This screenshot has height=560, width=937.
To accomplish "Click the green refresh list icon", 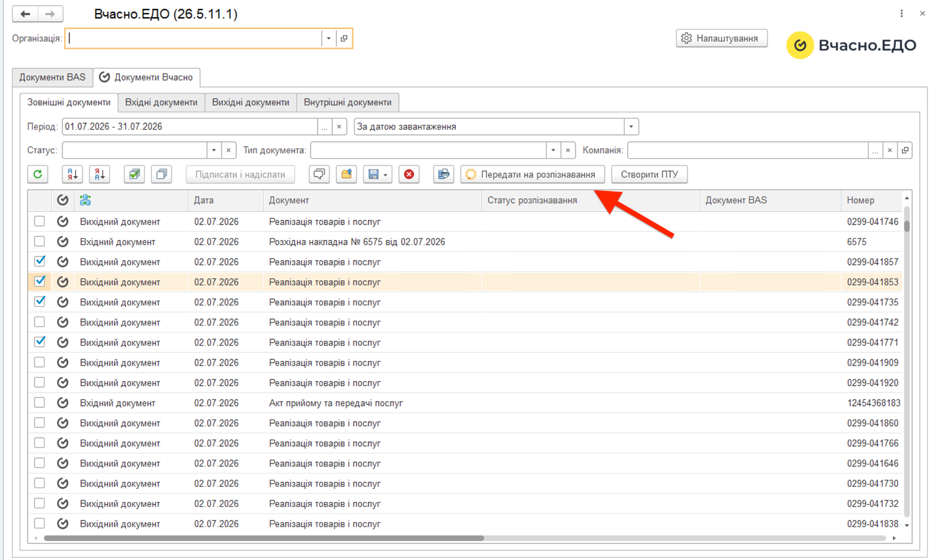I will coord(38,174).
